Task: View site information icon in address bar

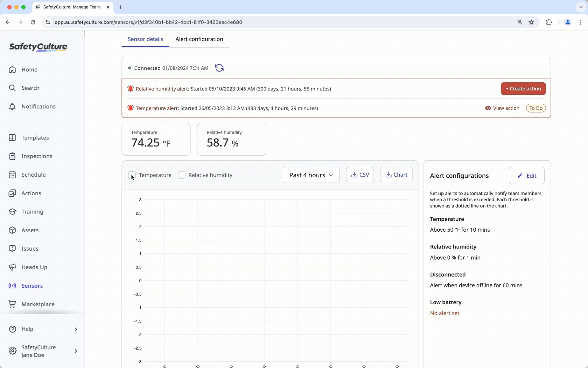Action: pyautogui.click(x=48, y=22)
